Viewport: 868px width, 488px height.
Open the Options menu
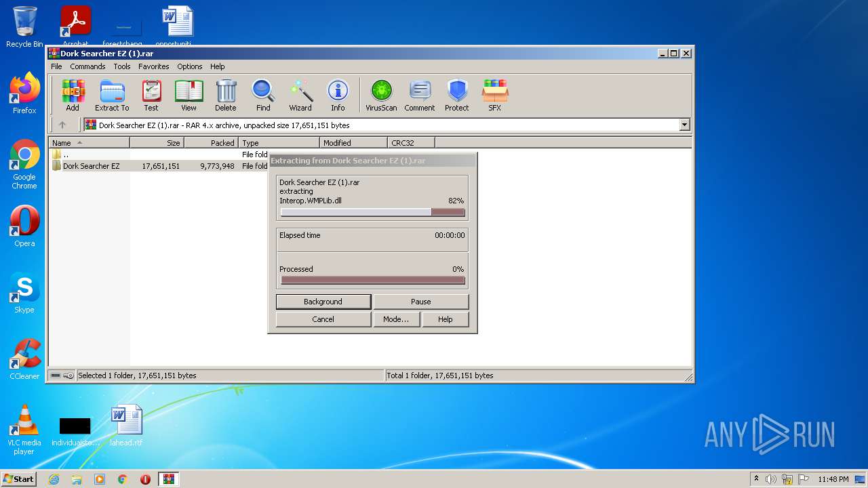point(190,66)
